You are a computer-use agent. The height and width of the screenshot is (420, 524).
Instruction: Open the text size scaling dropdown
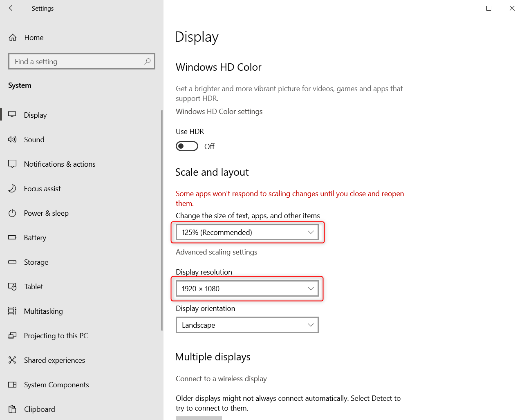click(247, 232)
